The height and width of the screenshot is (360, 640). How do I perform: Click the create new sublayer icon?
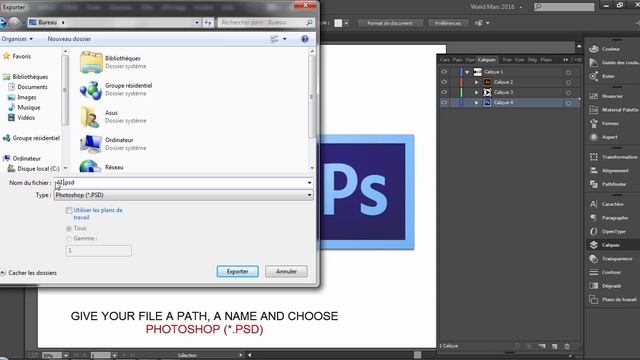pos(542,346)
